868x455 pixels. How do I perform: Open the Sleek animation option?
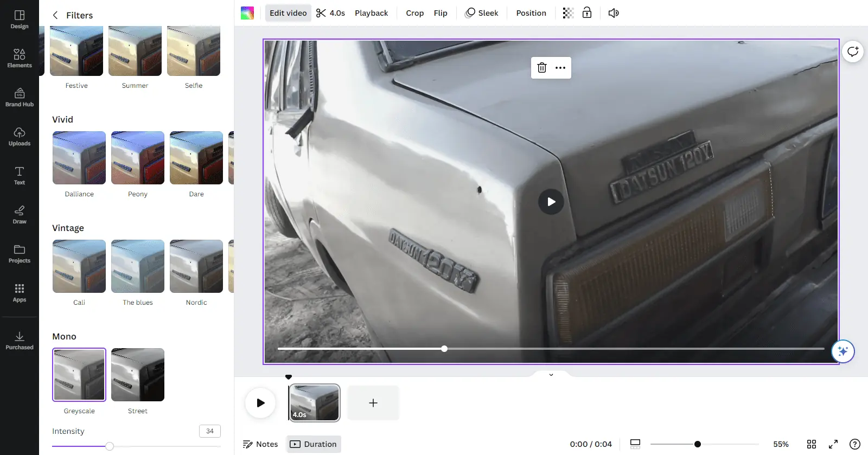482,13
